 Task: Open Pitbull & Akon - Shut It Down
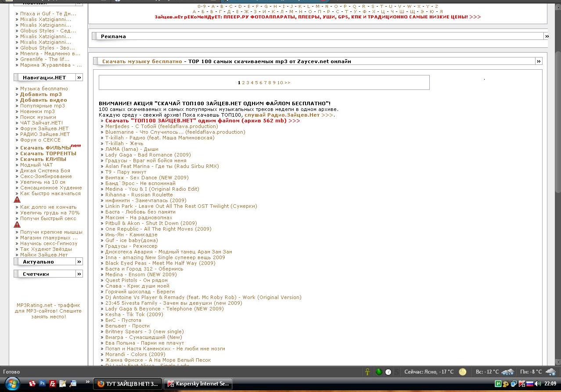(x=151, y=223)
